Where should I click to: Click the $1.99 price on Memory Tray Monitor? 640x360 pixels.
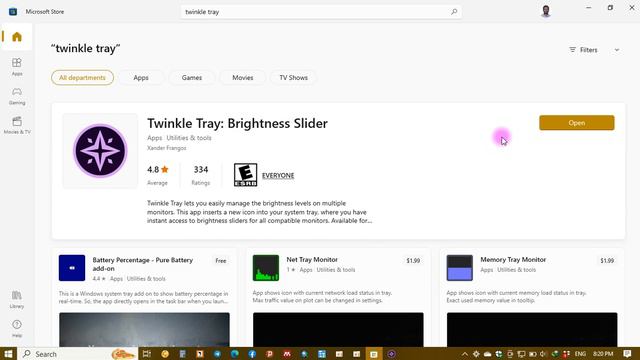click(607, 261)
